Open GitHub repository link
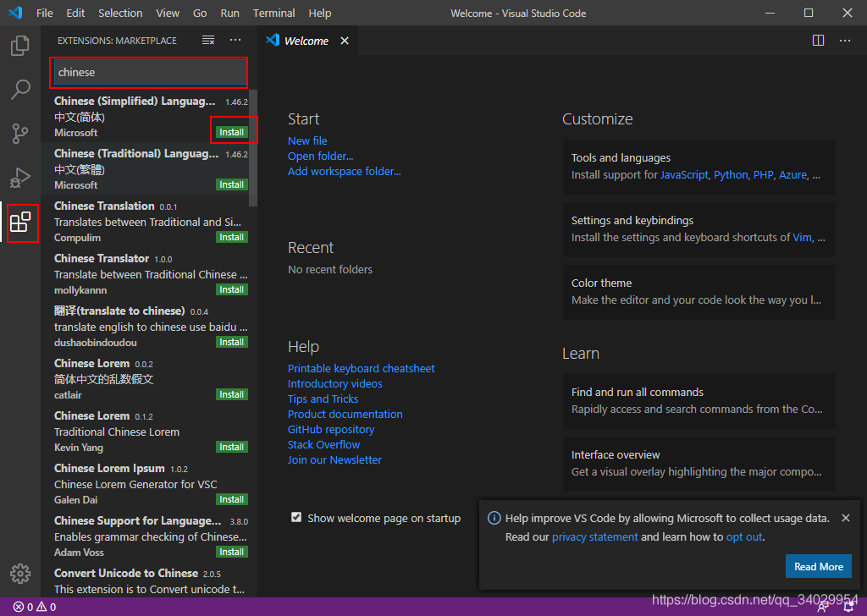 [331, 429]
